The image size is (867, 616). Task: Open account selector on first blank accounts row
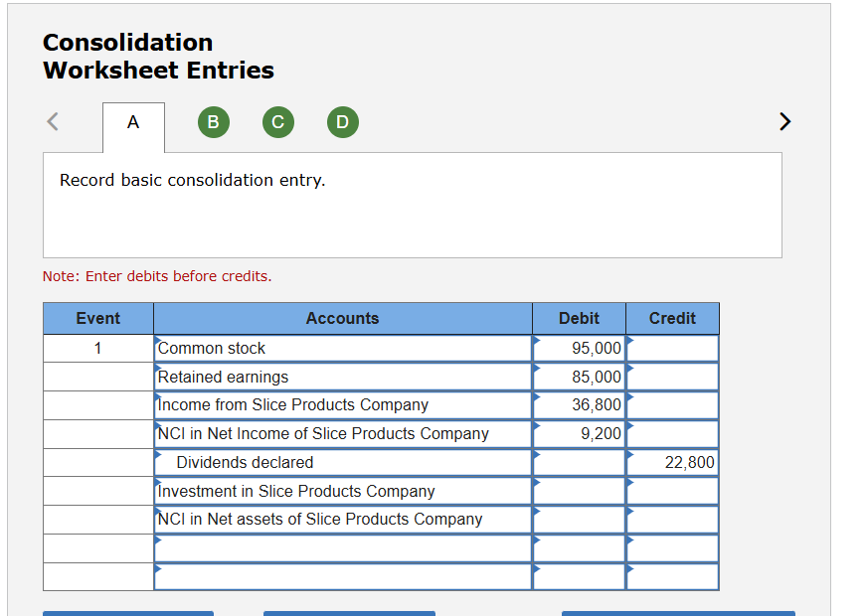pos(157,543)
